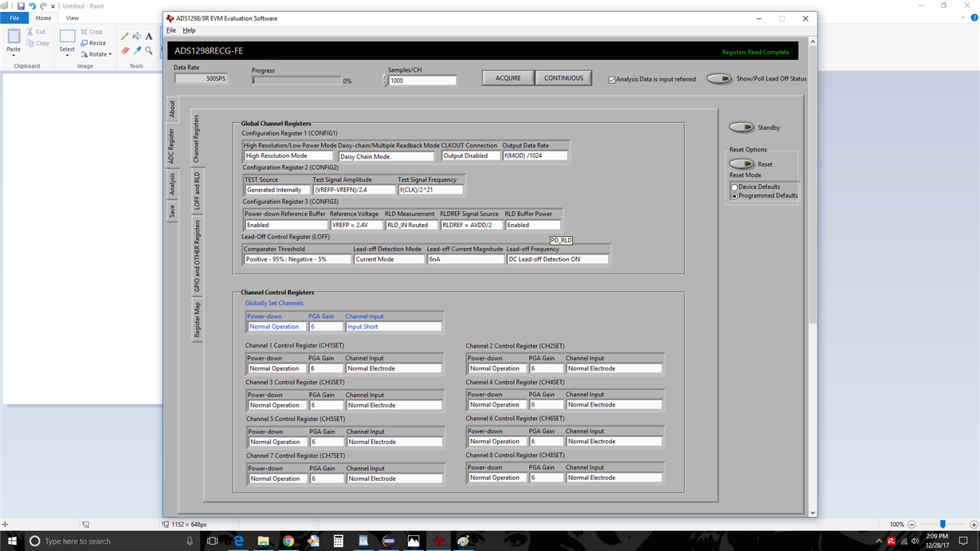The width and height of the screenshot is (980, 551).
Task: Toggle the Show/Poll Lead Off Status switch
Action: pos(719,79)
